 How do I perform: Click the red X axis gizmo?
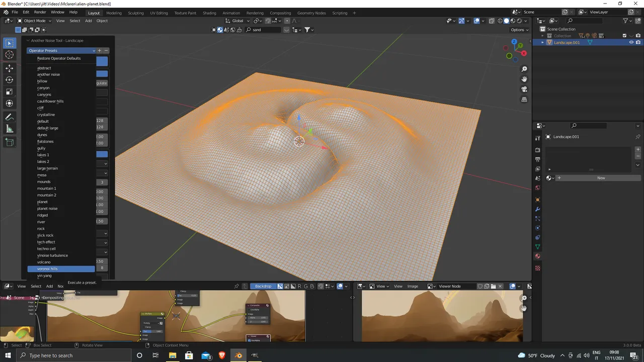[524, 53]
